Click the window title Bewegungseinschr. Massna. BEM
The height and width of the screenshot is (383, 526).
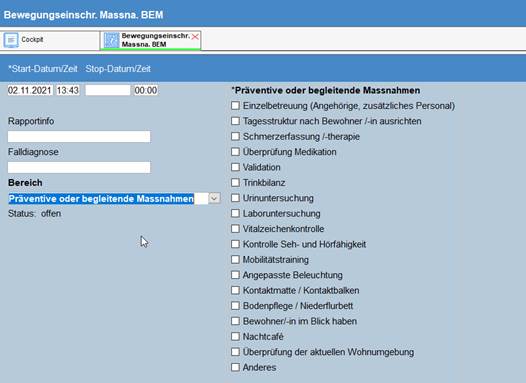pos(83,15)
